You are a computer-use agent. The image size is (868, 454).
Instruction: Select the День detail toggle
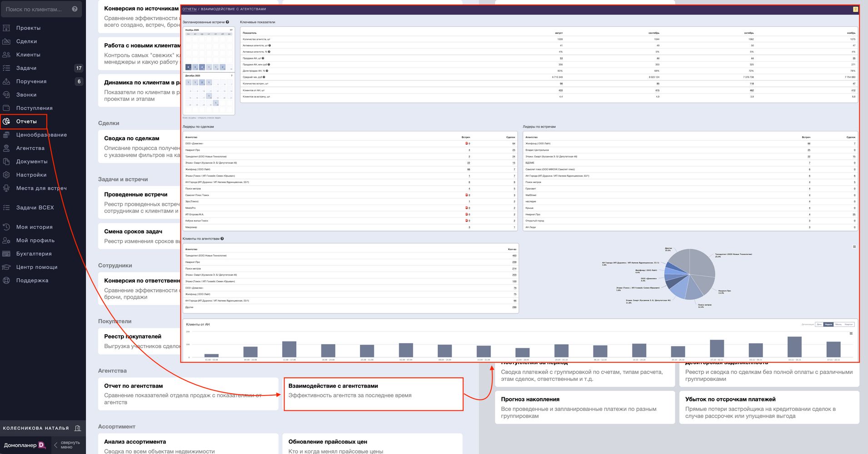click(819, 324)
